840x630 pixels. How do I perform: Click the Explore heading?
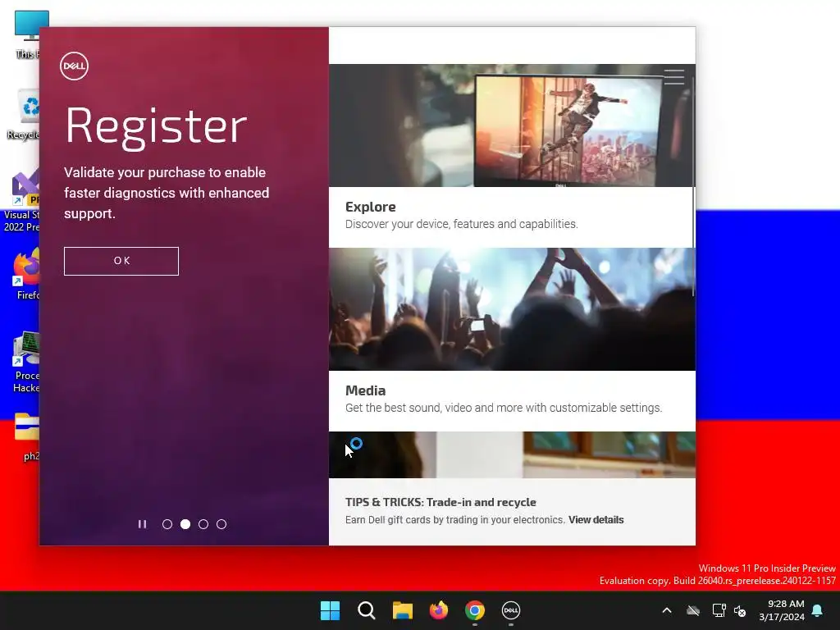(x=371, y=207)
